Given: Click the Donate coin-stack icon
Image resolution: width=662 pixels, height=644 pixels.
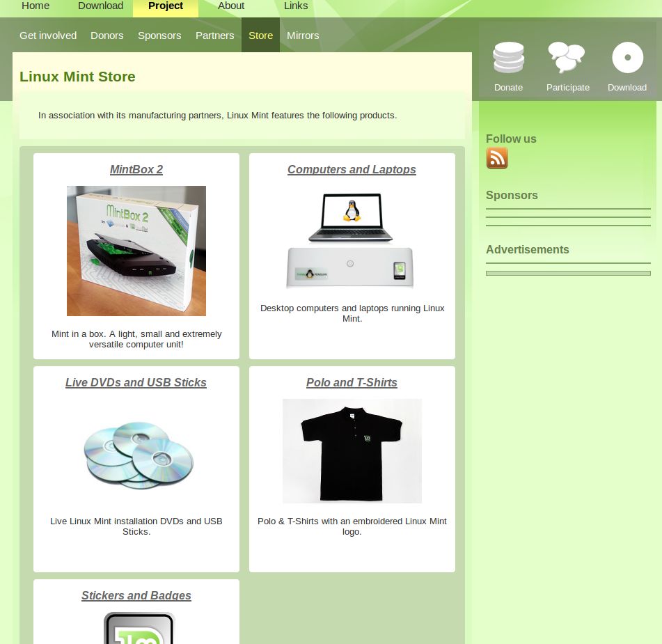Looking at the screenshot, I should [x=508, y=58].
